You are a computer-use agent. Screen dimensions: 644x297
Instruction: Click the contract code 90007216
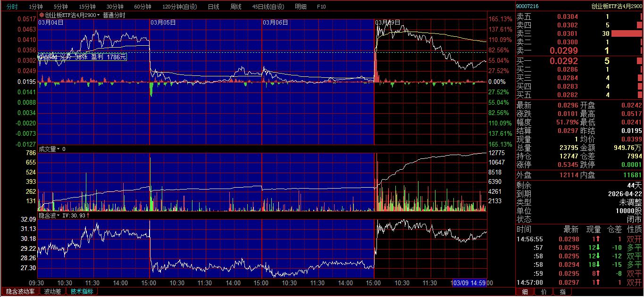[527, 6]
